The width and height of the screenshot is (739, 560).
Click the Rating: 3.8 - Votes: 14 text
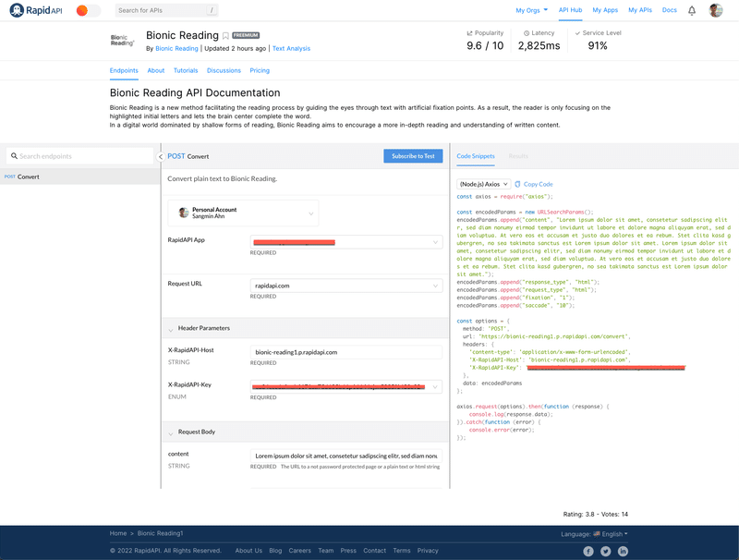pyautogui.click(x=595, y=515)
